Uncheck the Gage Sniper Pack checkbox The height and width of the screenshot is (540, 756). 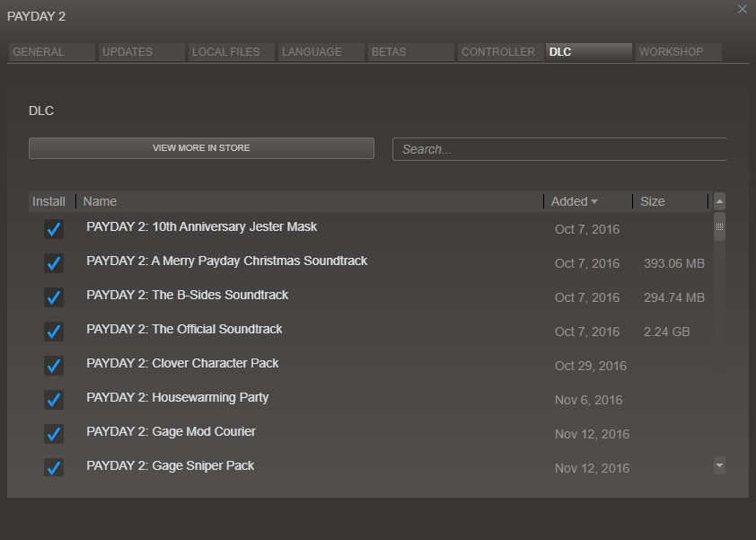[x=53, y=467]
